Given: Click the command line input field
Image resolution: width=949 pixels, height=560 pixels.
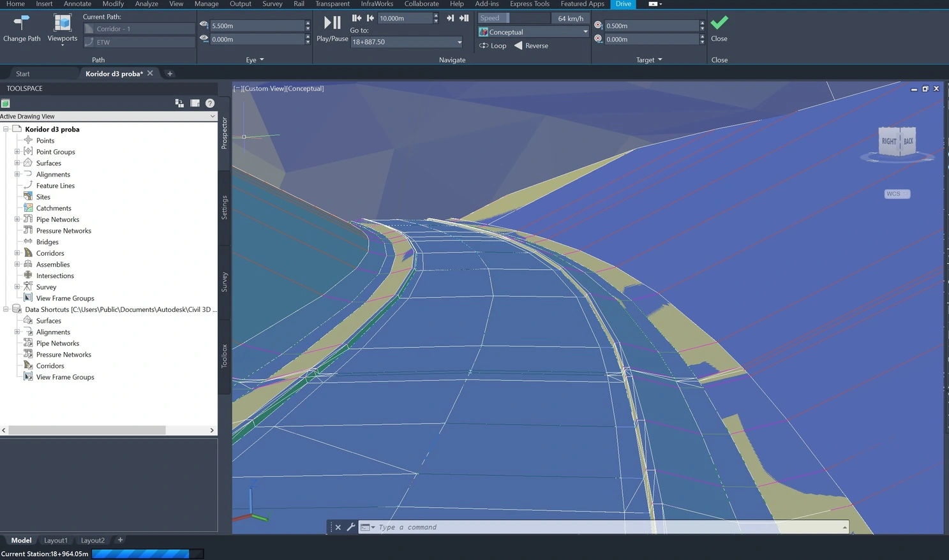Looking at the screenshot, I should 574,527.
